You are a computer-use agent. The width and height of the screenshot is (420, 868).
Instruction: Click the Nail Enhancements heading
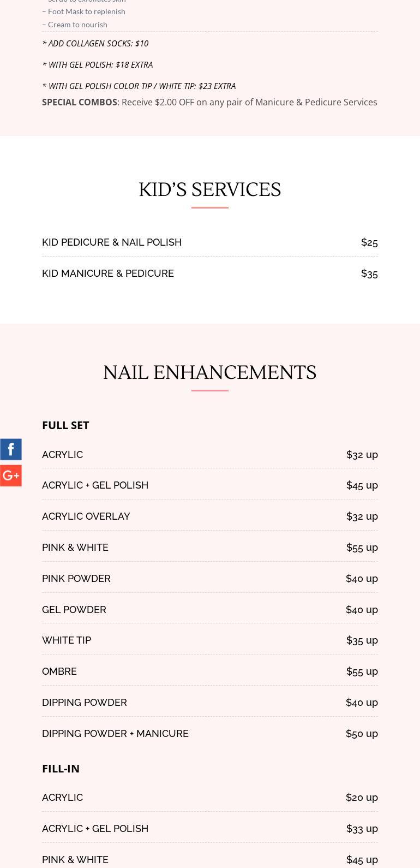pyautogui.click(x=209, y=372)
